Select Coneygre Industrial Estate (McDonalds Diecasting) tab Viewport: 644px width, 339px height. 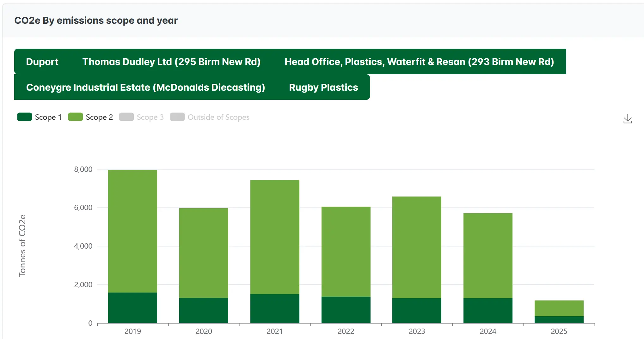pyautogui.click(x=145, y=87)
